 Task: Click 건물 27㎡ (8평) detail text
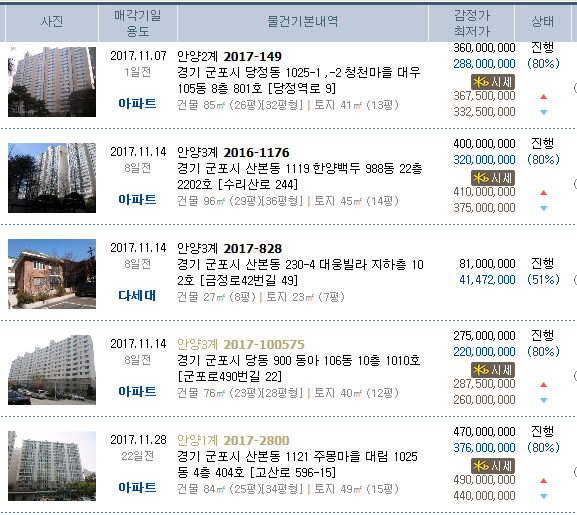pos(216,297)
